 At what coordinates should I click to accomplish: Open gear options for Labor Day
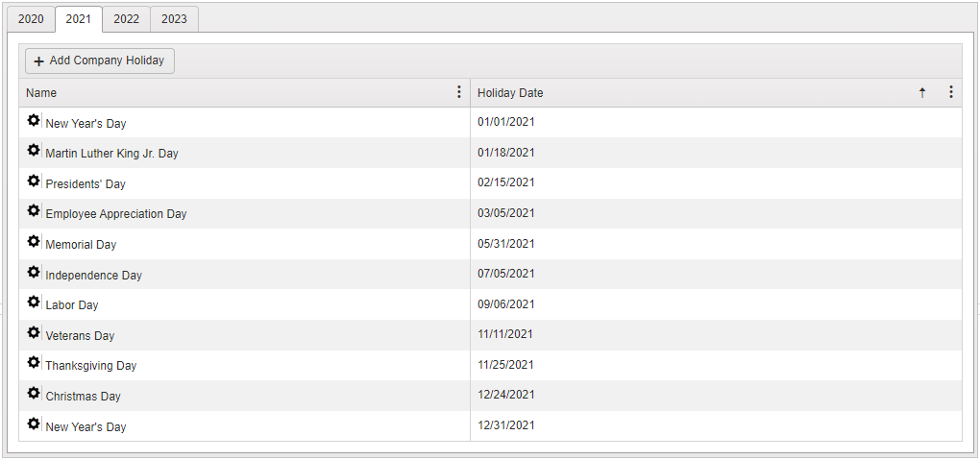point(33,302)
